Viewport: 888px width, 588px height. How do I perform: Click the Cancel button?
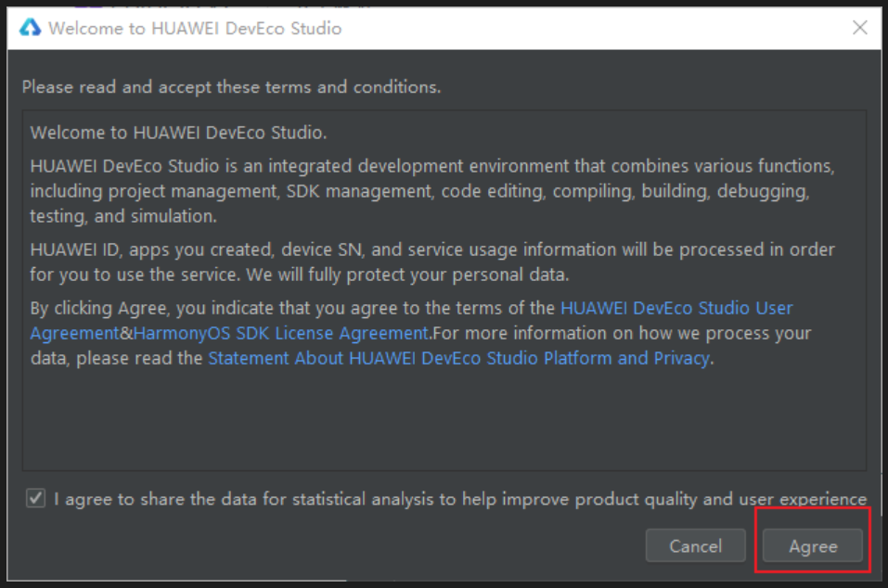(x=695, y=545)
